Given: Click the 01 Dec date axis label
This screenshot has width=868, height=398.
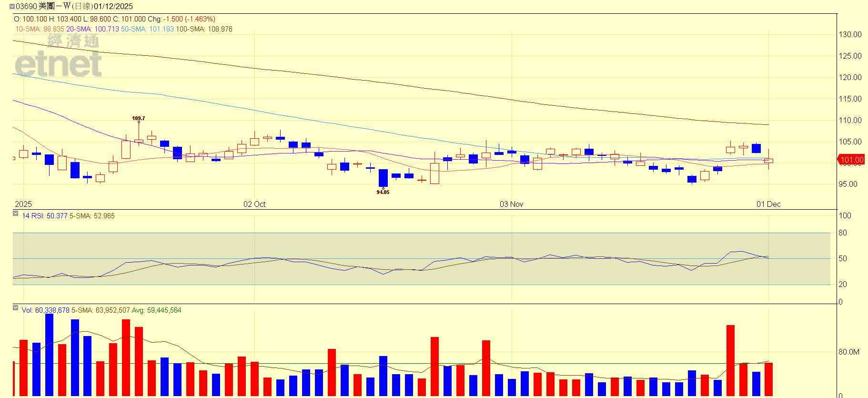Looking at the screenshot, I should [x=768, y=204].
